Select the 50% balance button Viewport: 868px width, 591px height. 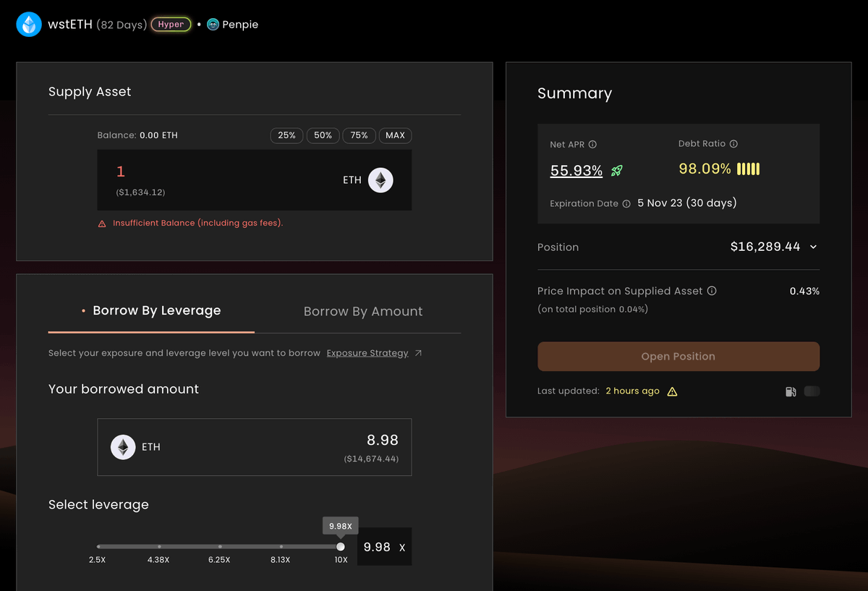[x=323, y=135]
